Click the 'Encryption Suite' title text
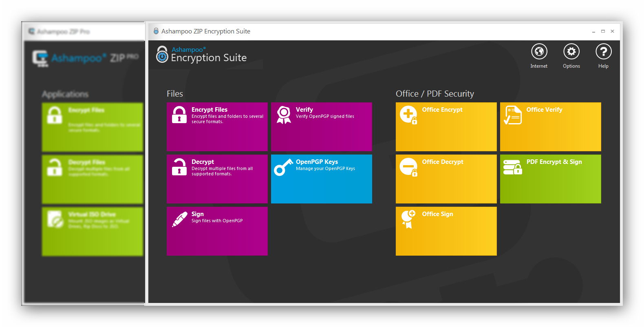Viewport: 644px width, 327px height. coord(209,58)
